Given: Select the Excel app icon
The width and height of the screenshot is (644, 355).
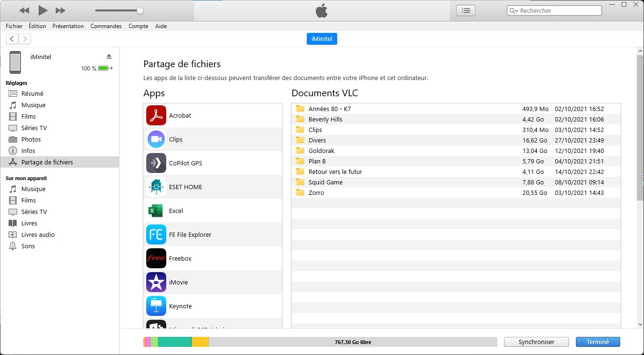Looking at the screenshot, I should coord(156,211).
